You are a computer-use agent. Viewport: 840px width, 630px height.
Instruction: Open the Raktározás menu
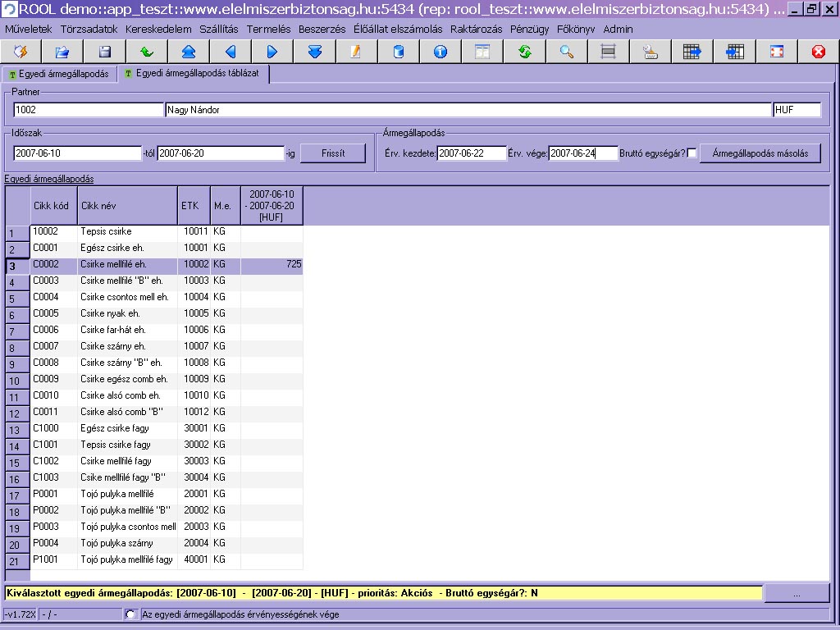[x=476, y=29]
